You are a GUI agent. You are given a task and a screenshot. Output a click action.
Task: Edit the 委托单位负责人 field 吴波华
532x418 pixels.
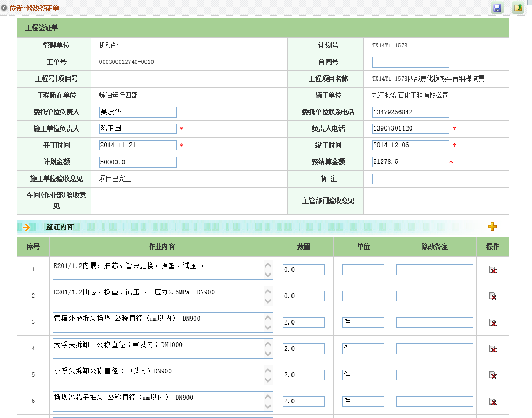pos(138,112)
